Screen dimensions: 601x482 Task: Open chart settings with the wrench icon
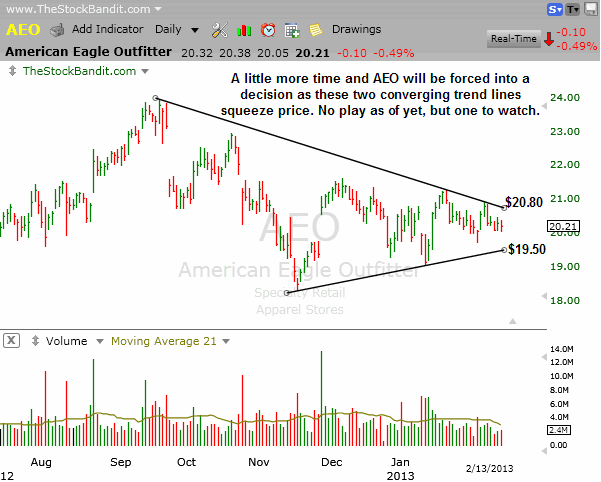coord(221,30)
